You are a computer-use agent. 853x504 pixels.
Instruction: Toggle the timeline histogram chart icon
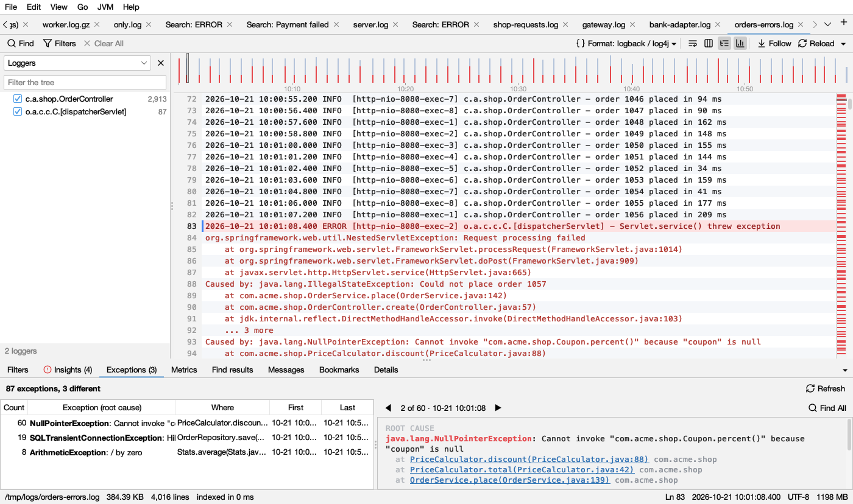pos(740,43)
